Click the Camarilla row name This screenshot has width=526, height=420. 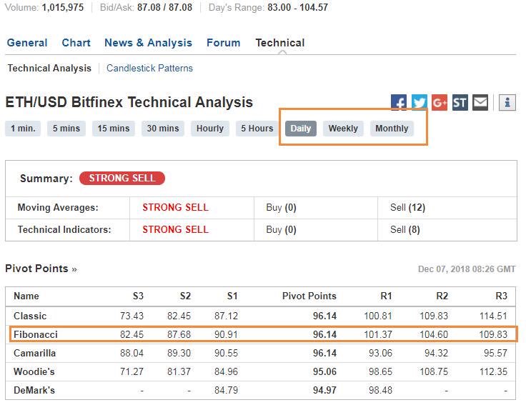pyautogui.click(x=34, y=353)
